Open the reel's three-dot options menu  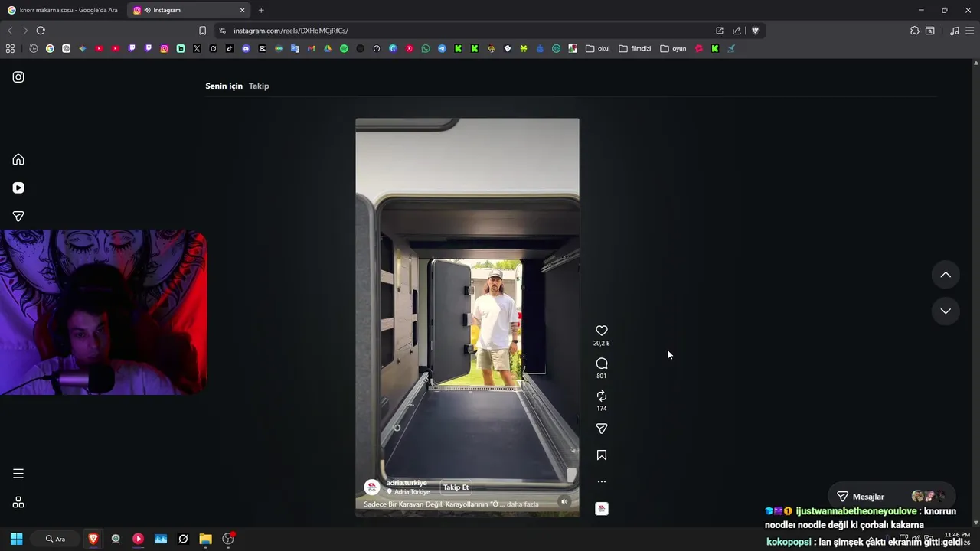(x=602, y=481)
